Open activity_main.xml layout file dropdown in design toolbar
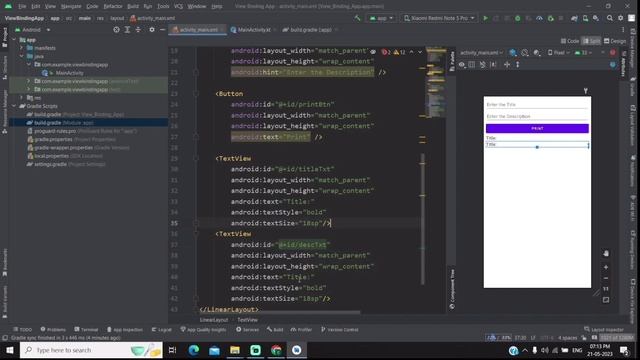This screenshot has height=360, width=640. (x=482, y=53)
